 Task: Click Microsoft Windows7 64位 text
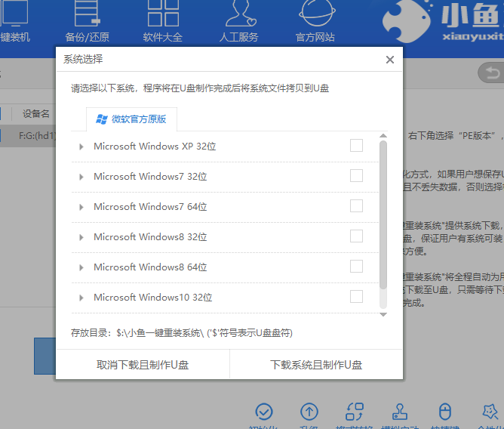coord(150,207)
